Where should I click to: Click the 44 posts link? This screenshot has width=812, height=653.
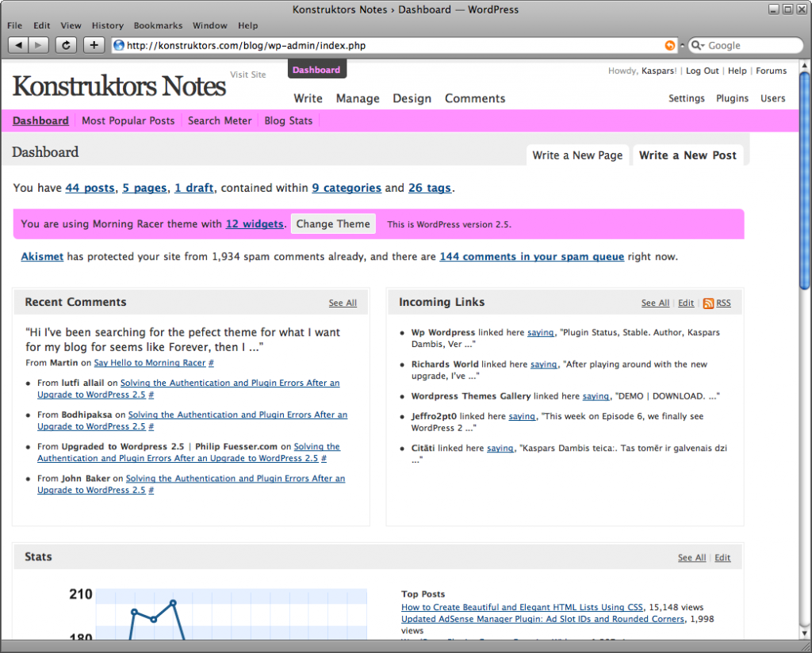point(90,188)
